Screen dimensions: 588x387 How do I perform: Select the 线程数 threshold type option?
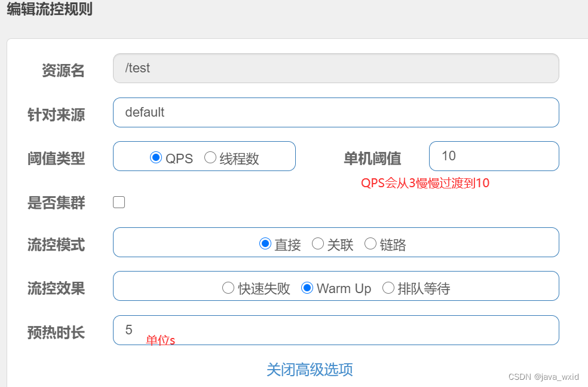pos(210,158)
